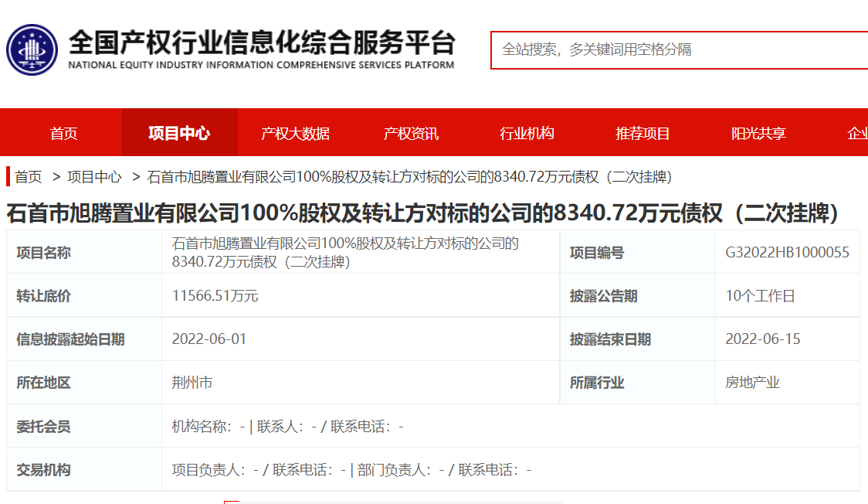Open the 行业机构 navigation item
This screenshot has height=504, width=868.
pos(527,134)
